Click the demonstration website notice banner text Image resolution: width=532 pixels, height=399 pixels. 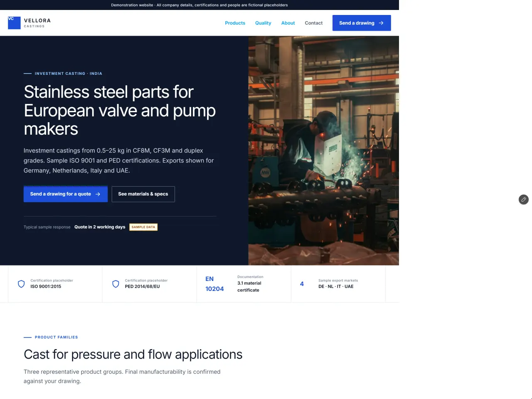click(199, 5)
